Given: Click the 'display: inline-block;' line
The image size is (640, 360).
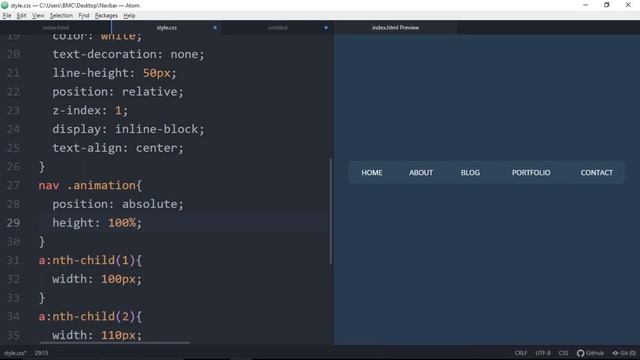Looking at the screenshot, I should (128, 129).
